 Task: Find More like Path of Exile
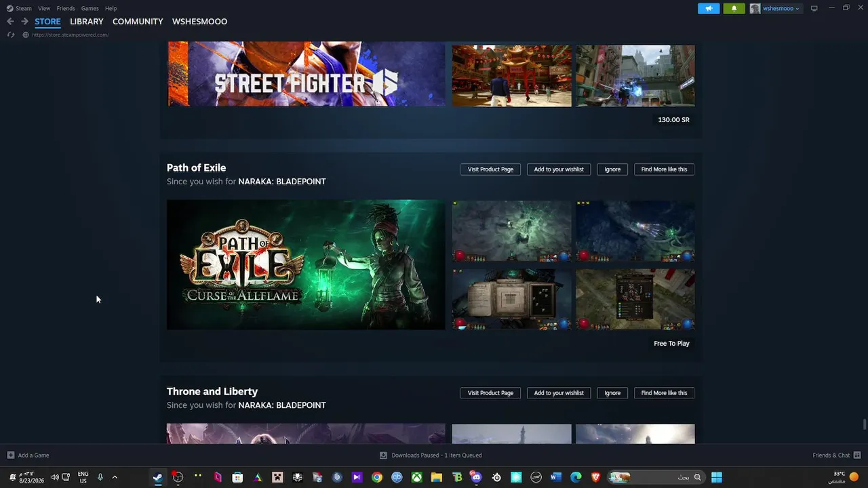tap(664, 169)
